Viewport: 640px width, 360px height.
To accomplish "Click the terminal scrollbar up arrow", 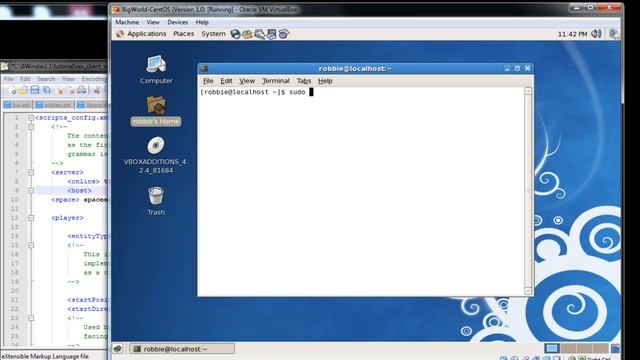I will [528, 91].
